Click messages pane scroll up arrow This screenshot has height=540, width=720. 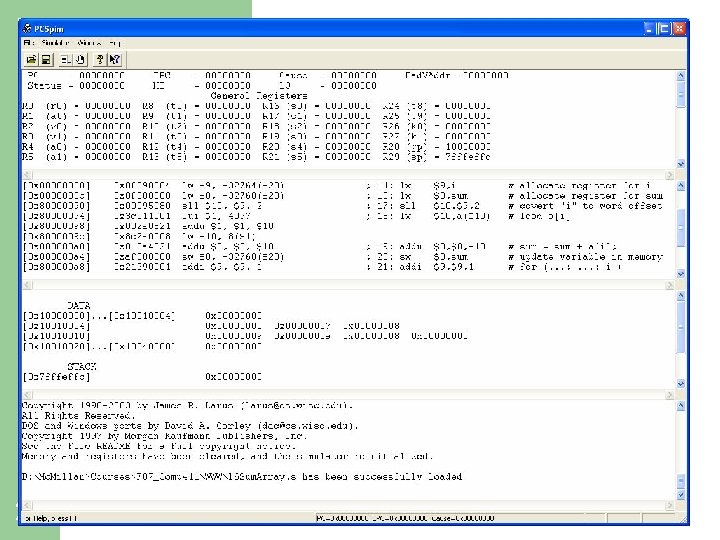(x=681, y=406)
